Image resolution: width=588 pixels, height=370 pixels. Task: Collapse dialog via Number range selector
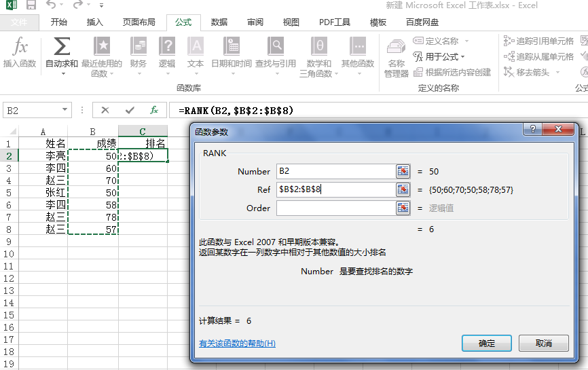tap(403, 171)
